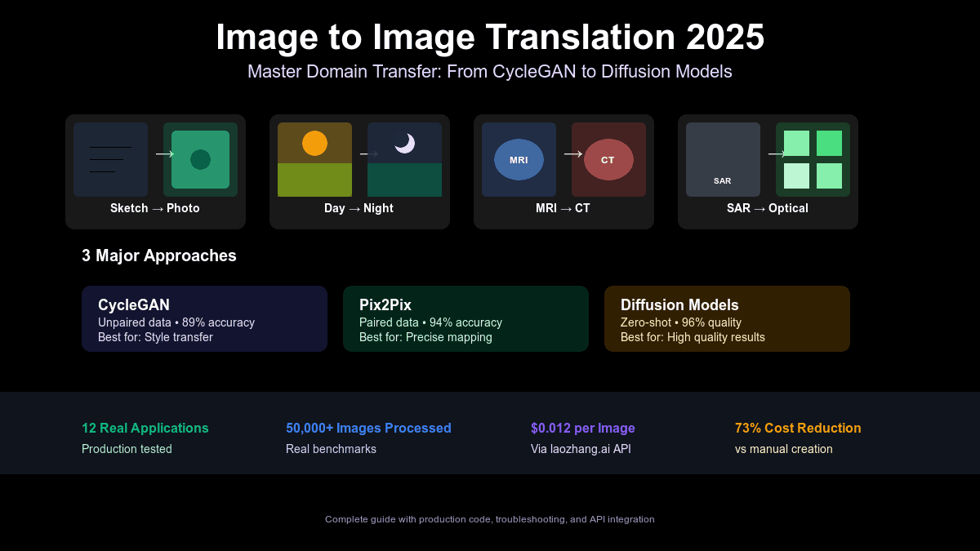Screen dimensions: 980x551
Task: Click the 'Production tested' caption
Action: [x=127, y=449]
